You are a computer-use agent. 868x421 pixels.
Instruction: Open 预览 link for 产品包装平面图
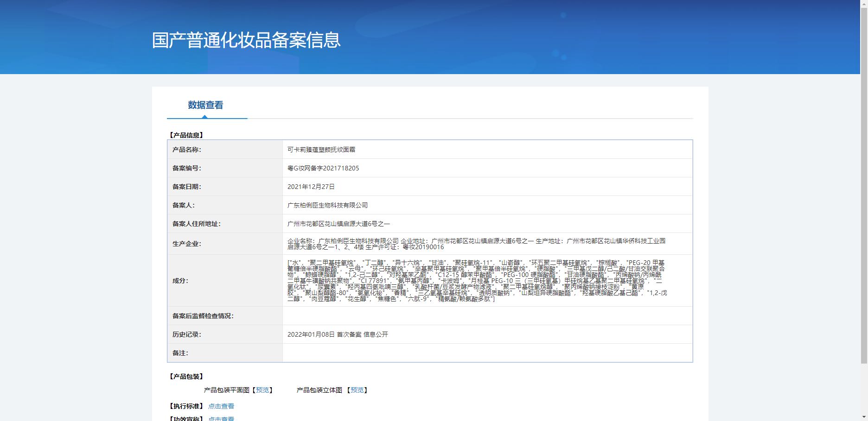pos(262,390)
